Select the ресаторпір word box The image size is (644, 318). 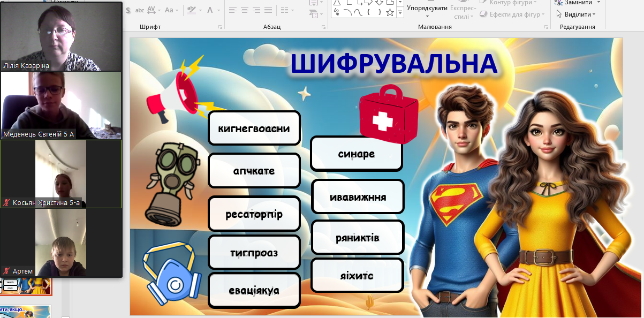(x=254, y=214)
